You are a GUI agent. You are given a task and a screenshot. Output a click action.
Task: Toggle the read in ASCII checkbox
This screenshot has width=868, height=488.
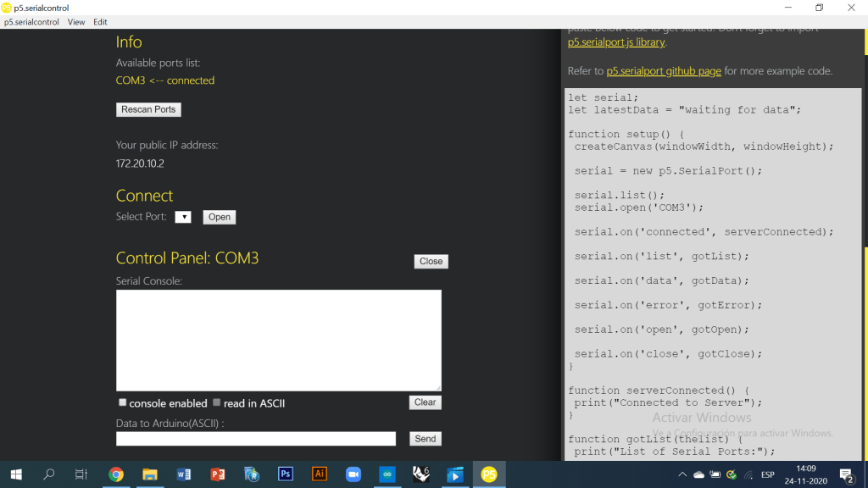[x=217, y=403]
